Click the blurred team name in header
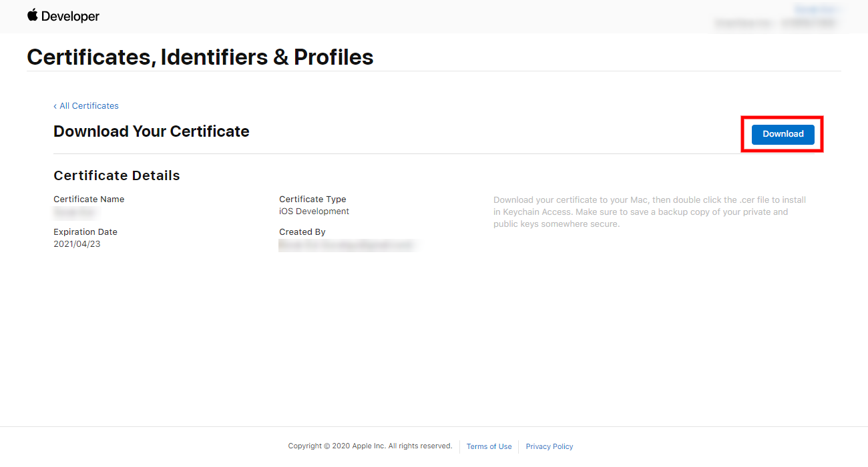 click(775, 23)
